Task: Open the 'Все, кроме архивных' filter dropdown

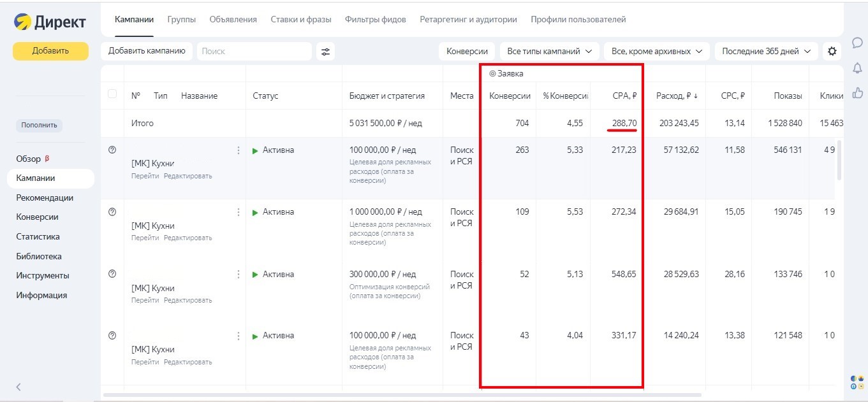Action: (x=657, y=52)
